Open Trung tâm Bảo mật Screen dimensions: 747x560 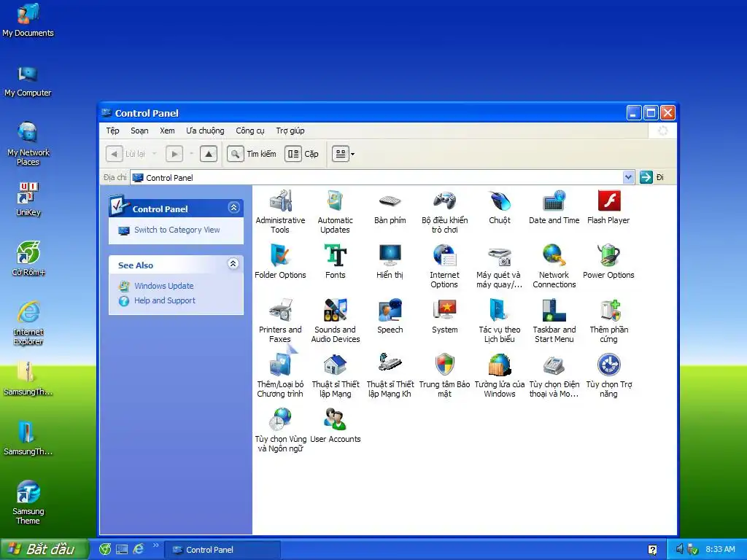coord(444,376)
